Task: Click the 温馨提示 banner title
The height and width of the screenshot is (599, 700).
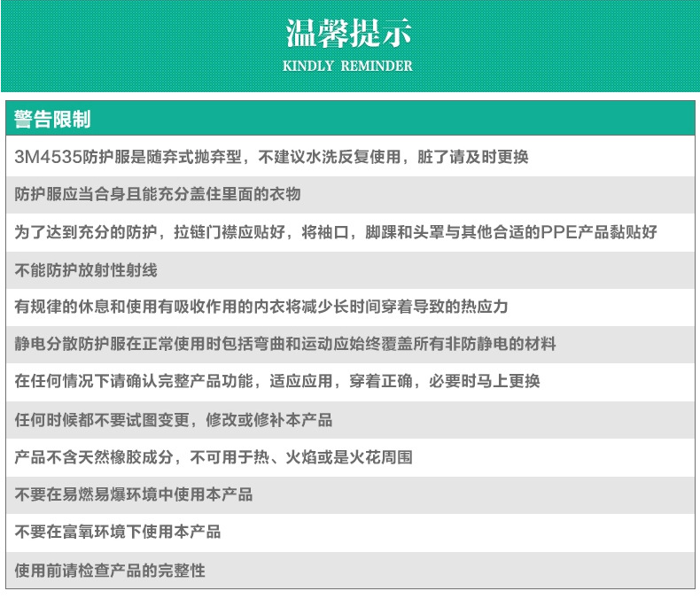Action: pos(348,33)
